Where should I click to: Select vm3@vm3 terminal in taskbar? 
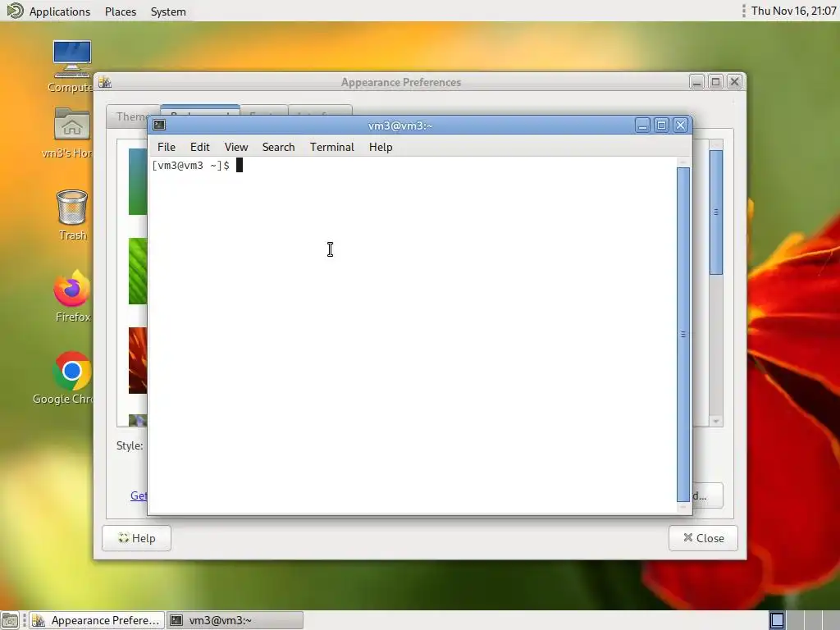(235, 620)
